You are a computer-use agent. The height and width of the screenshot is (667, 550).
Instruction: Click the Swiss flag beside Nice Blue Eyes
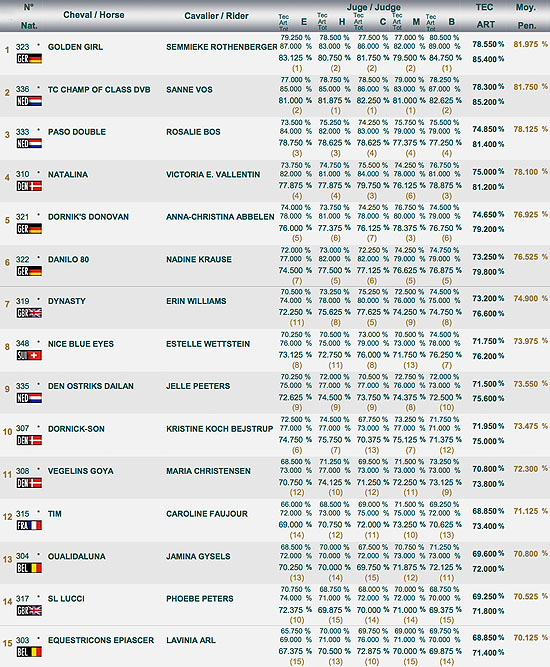[29, 355]
